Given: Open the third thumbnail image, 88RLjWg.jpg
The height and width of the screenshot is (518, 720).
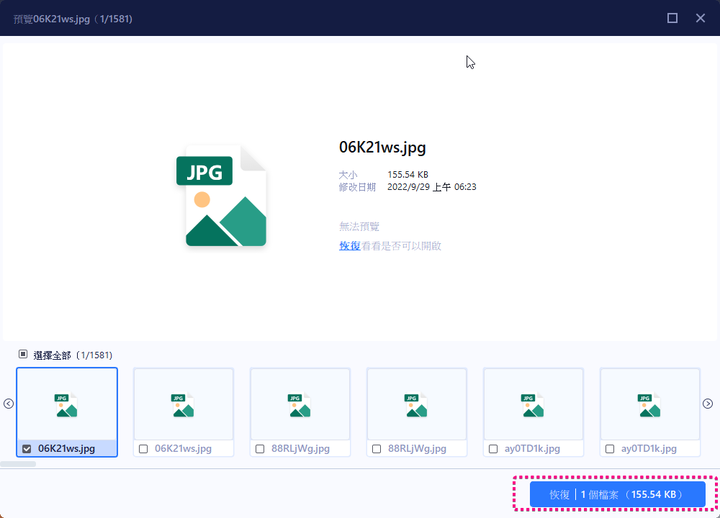Looking at the screenshot, I should [x=300, y=404].
